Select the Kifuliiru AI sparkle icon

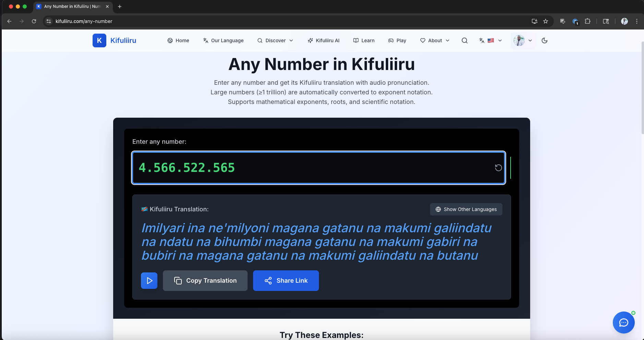(310, 40)
